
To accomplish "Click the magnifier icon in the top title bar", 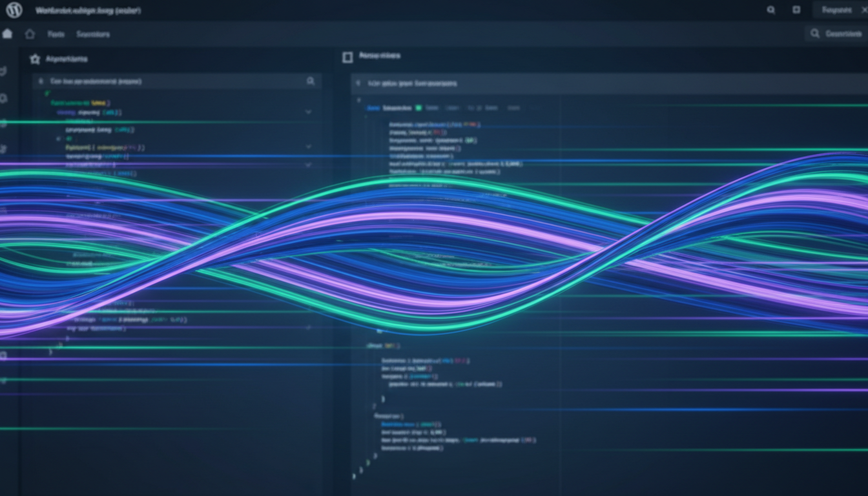I will pos(770,10).
